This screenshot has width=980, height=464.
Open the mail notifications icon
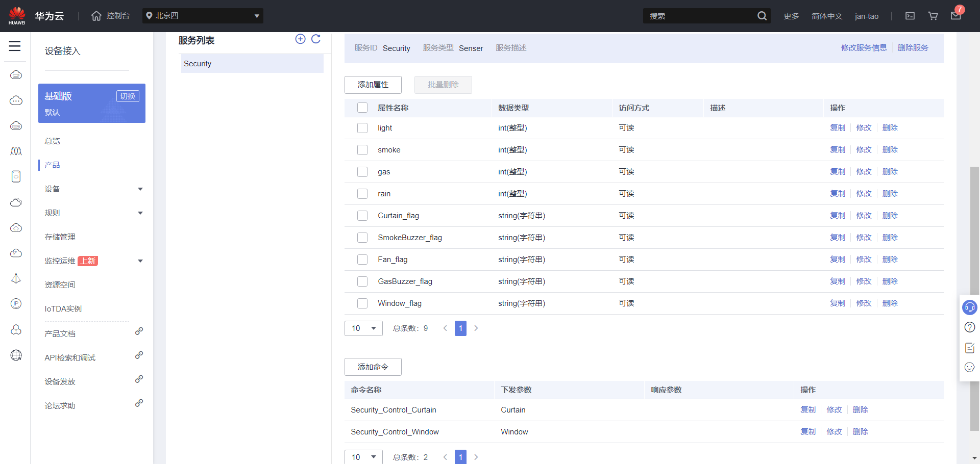(956, 16)
